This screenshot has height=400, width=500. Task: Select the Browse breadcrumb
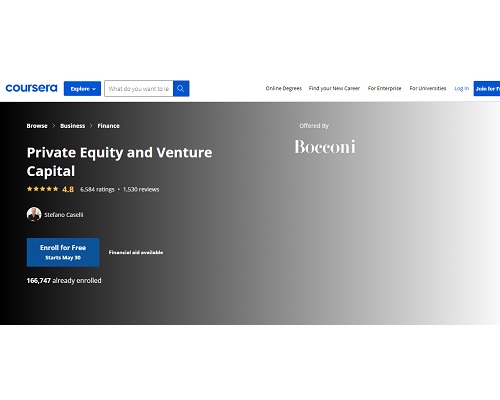coord(37,126)
